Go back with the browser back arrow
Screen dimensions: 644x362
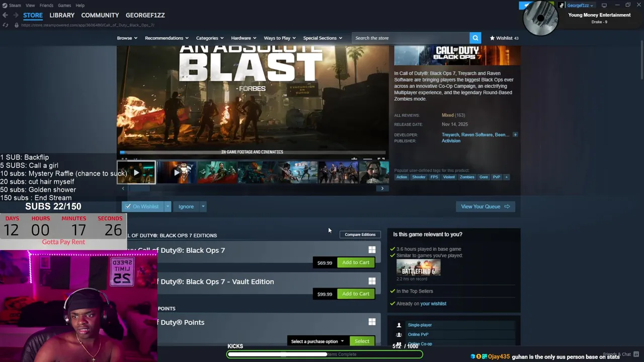(5, 15)
